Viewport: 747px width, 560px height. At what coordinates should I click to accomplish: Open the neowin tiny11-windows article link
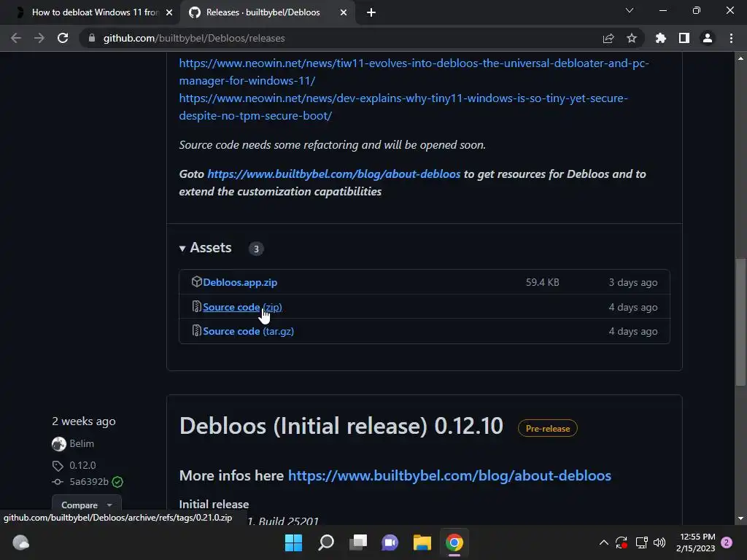[403, 106]
